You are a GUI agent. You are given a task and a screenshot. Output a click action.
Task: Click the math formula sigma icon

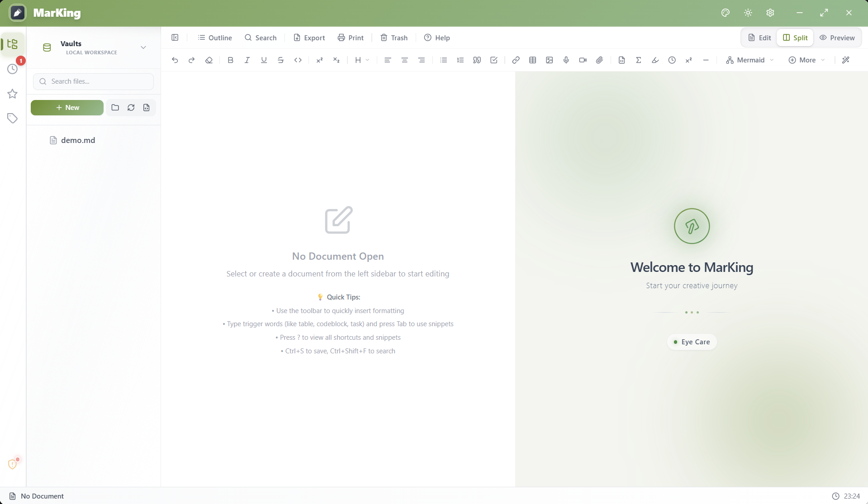coord(638,60)
